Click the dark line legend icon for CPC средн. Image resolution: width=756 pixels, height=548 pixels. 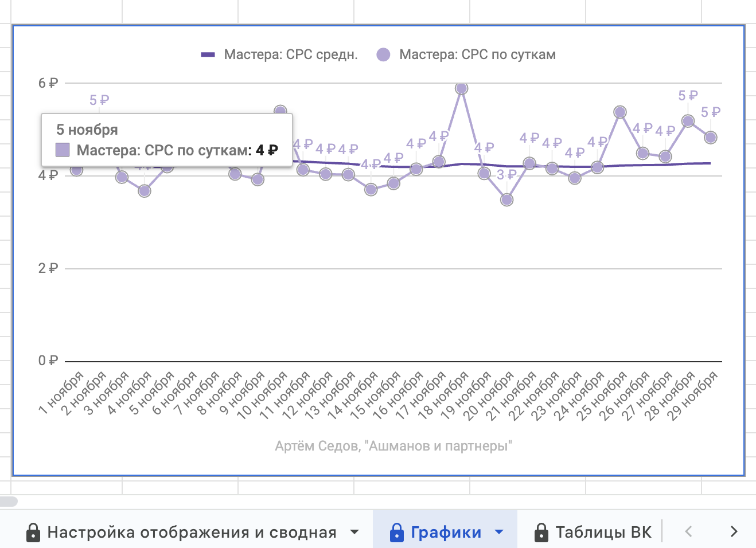(208, 55)
